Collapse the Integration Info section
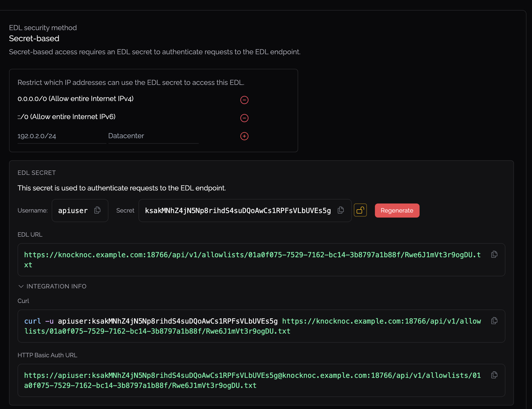 click(x=52, y=286)
